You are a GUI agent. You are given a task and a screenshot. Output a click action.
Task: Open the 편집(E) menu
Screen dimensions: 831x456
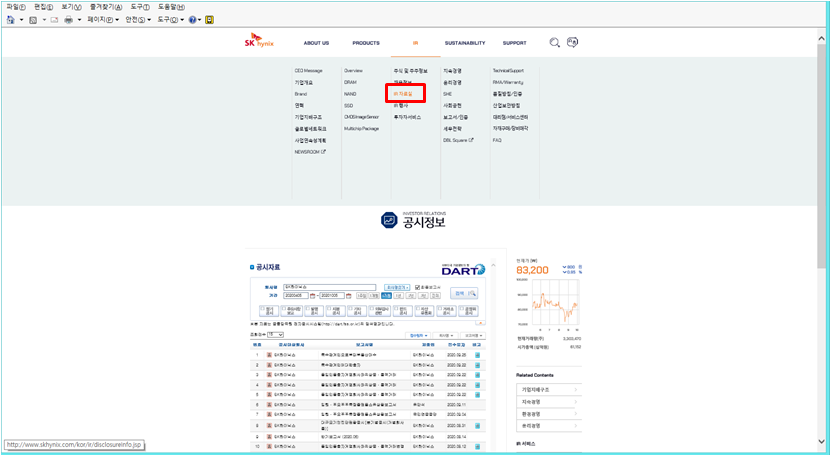(43, 7)
